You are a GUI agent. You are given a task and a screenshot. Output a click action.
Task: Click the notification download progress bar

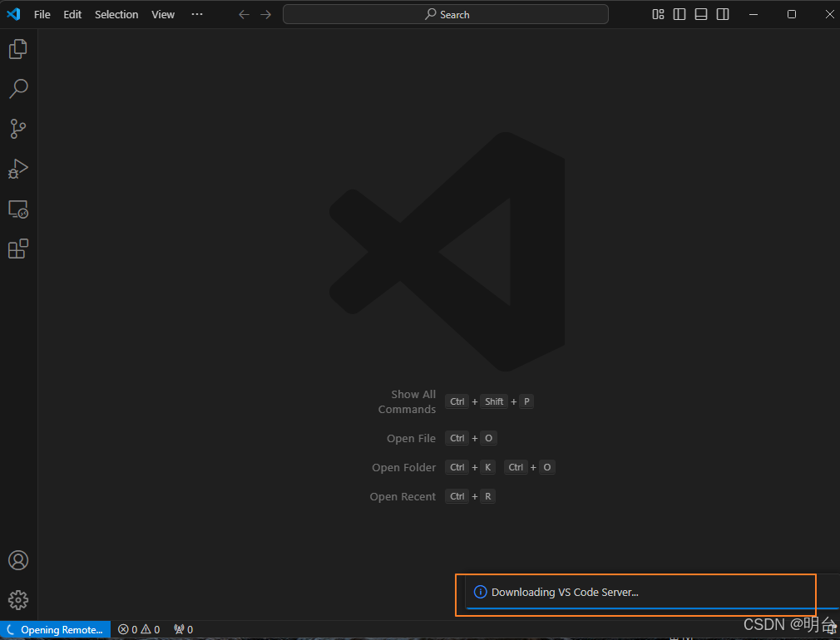653,608
